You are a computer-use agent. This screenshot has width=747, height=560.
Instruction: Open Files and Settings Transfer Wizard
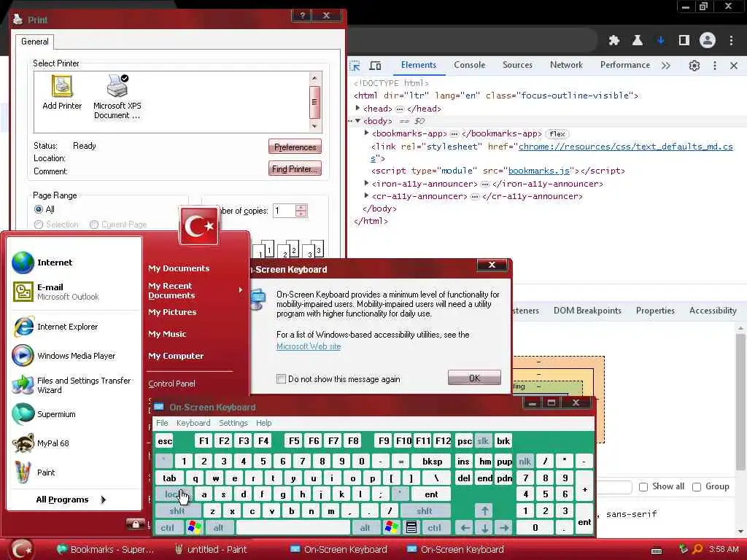pos(71,385)
